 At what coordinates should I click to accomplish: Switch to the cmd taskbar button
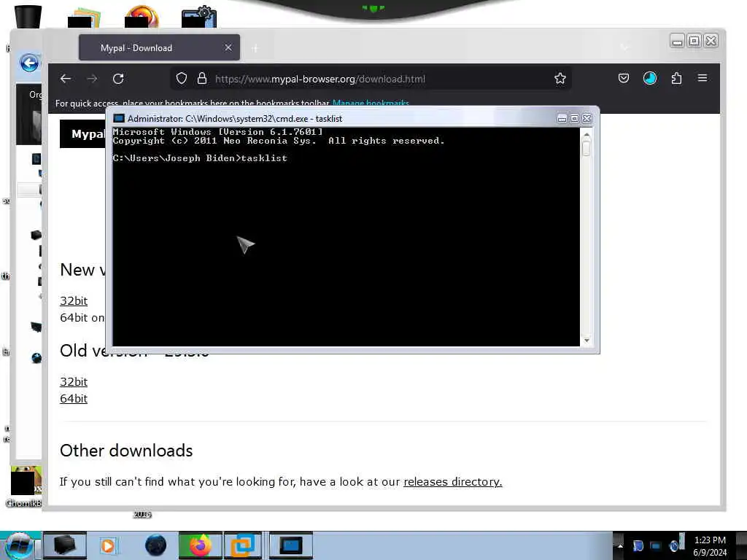(290, 545)
